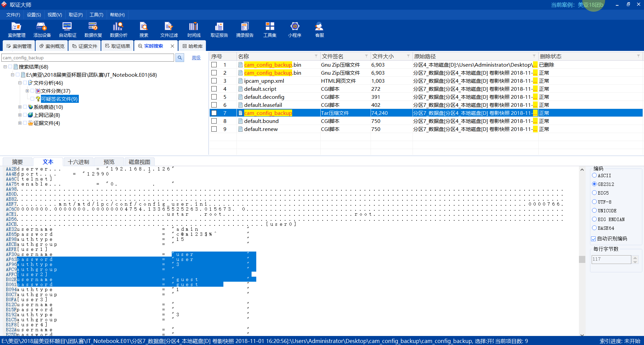
Task: Expand 文件分类(37) tree node
Action: coord(27,91)
